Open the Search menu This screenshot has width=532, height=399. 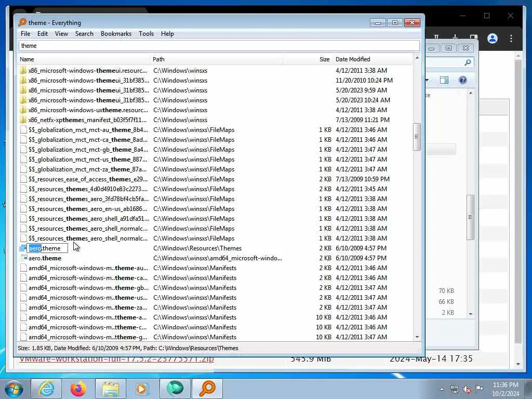click(84, 34)
